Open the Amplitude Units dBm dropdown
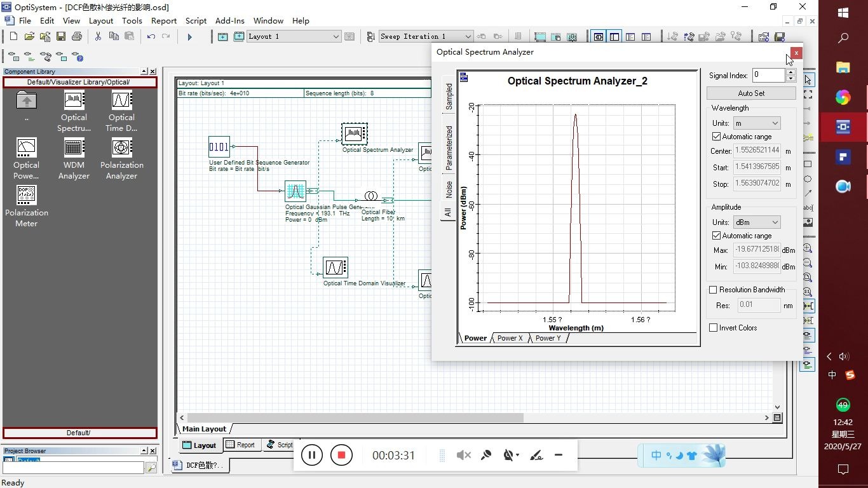The height and width of the screenshot is (488, 868). tap(756, 222)
